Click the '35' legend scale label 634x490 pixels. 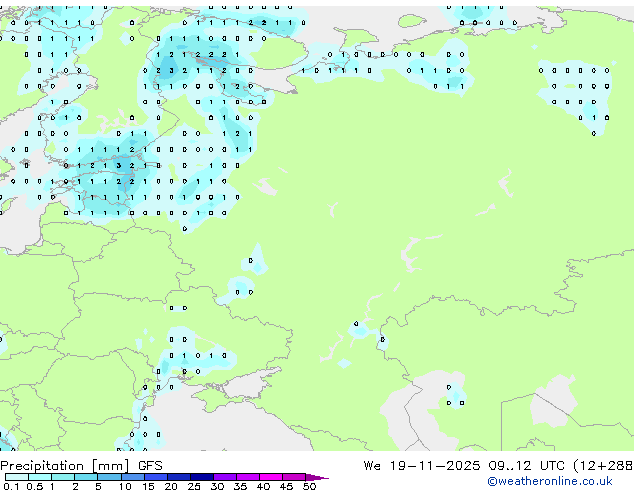pyautogui.click(x=240, y=486)
